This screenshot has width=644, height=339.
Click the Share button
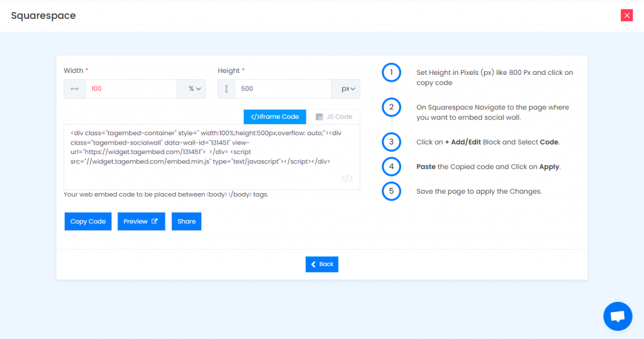[x=186, y=221]
